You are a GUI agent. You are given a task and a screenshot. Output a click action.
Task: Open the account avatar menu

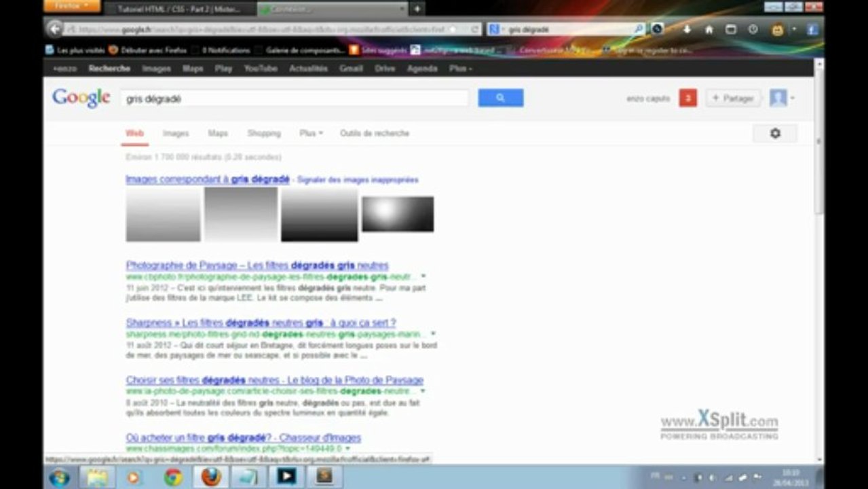click(781, 98)
